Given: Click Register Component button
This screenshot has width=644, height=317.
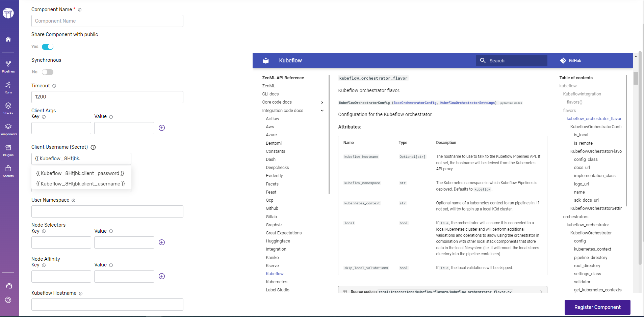Looking at the screenshot, I should point(597,307).
